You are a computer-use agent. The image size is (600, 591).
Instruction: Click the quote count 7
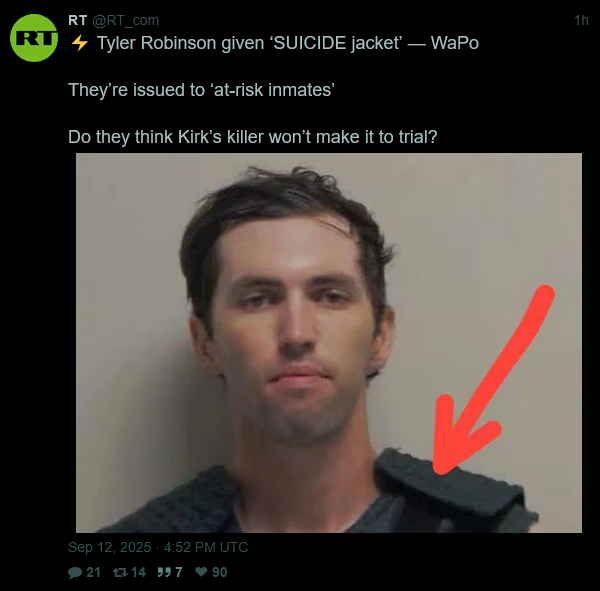pos(179,572)
